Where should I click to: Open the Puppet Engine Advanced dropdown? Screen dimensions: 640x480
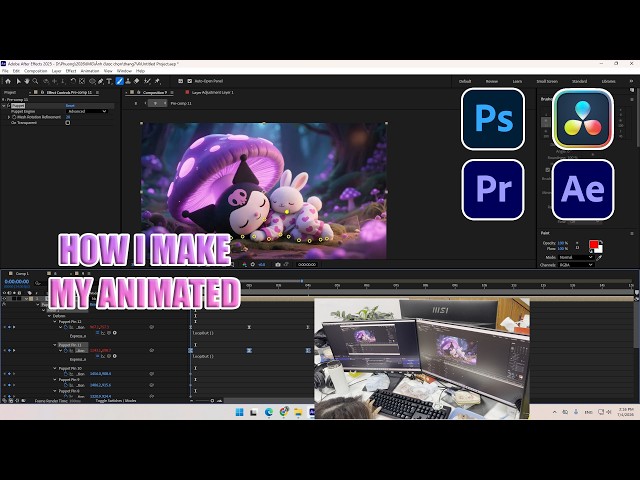[87, 111]
